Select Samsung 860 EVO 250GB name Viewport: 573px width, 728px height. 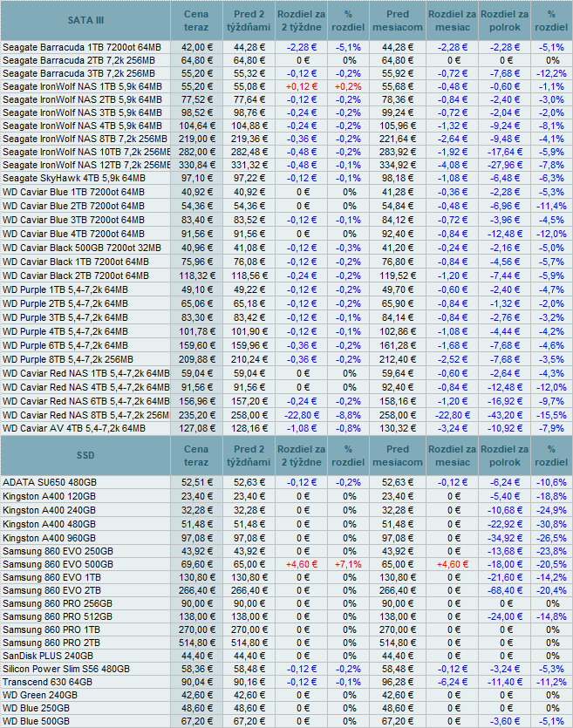[58, 551]
